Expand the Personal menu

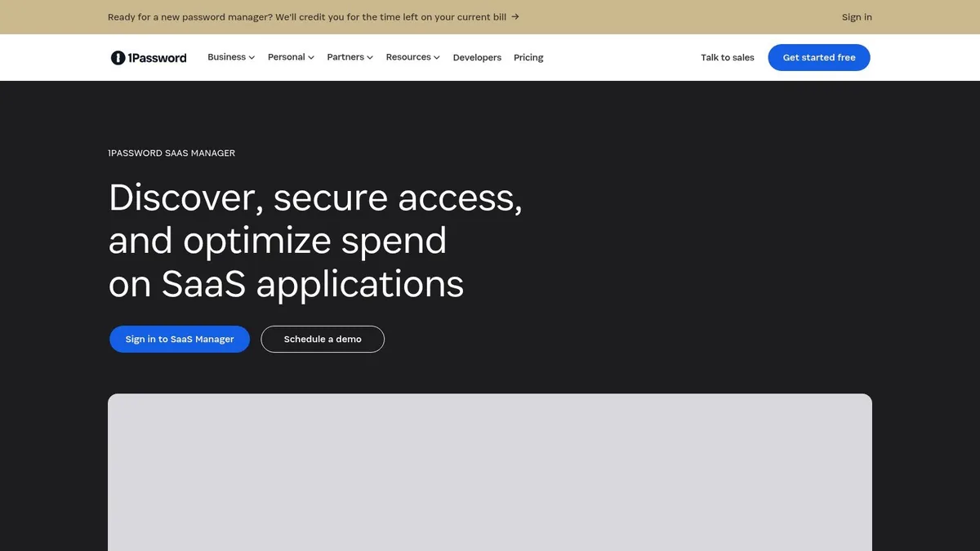[291, 57]
